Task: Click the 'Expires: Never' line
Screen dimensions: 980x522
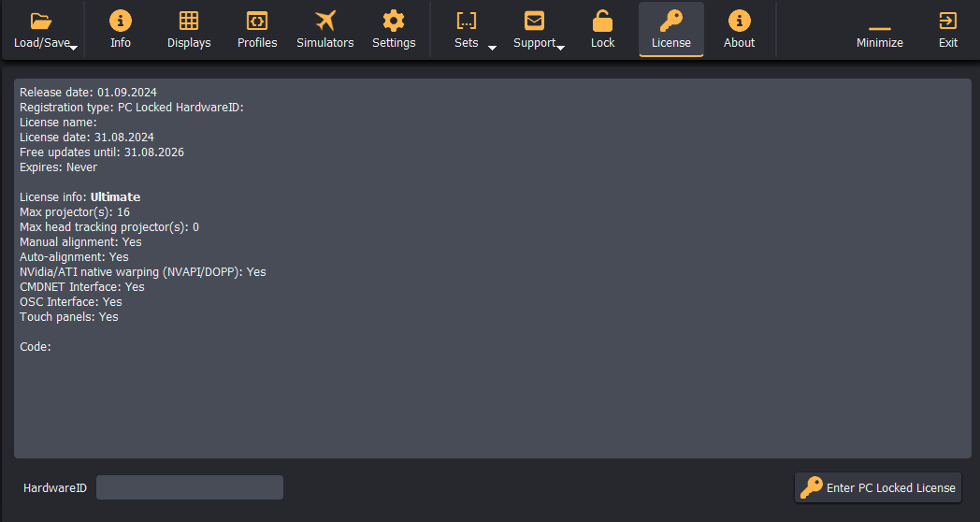Action: [58, 167]
